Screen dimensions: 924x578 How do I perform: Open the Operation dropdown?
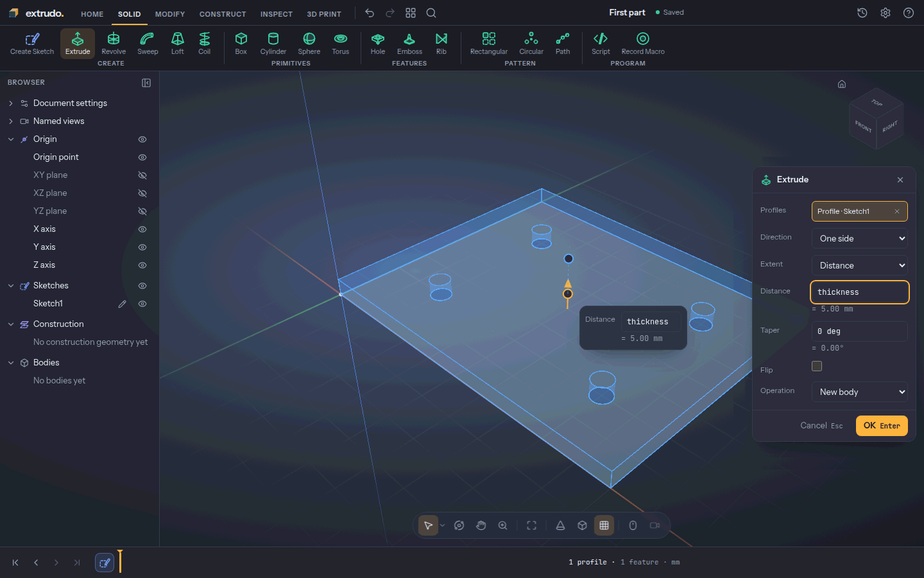pos(860,392)
